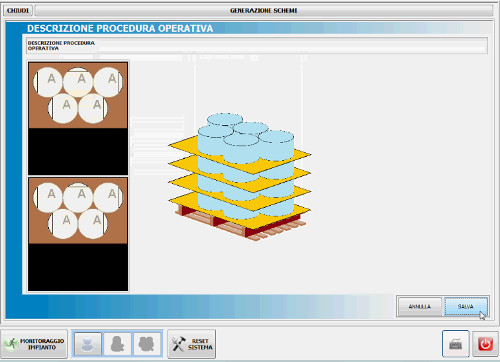The width and height of the screenshot is (500, 362).
Task: Select the second single-user silhouette icon
Action: point(118,344)
